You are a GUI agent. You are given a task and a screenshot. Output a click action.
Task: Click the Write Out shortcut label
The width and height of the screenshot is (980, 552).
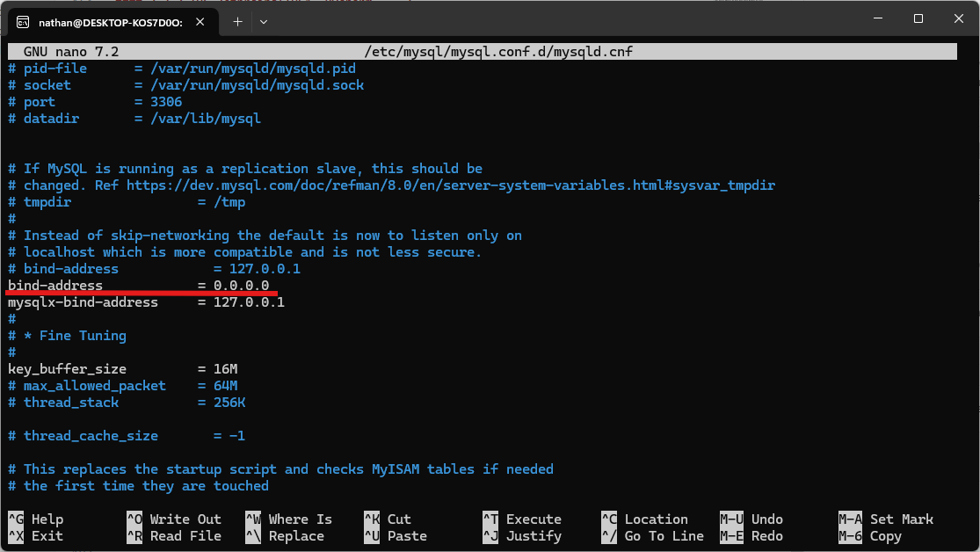tap(185, 519)
